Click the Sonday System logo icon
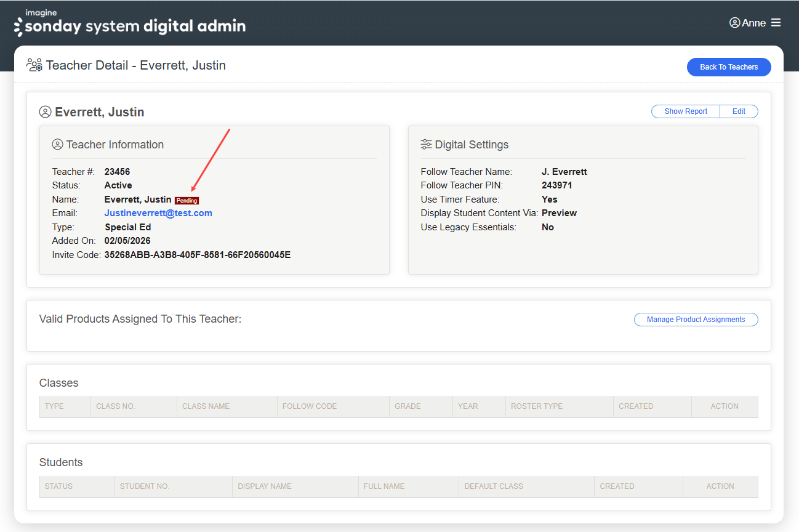This screenshot has width=799, height=532. click(x=18, y=26)
